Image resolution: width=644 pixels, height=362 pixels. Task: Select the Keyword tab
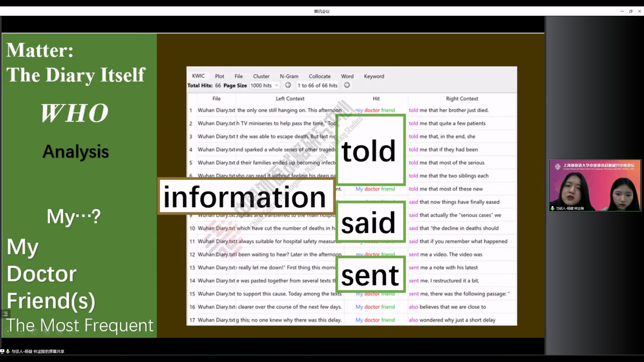(374, 76)
